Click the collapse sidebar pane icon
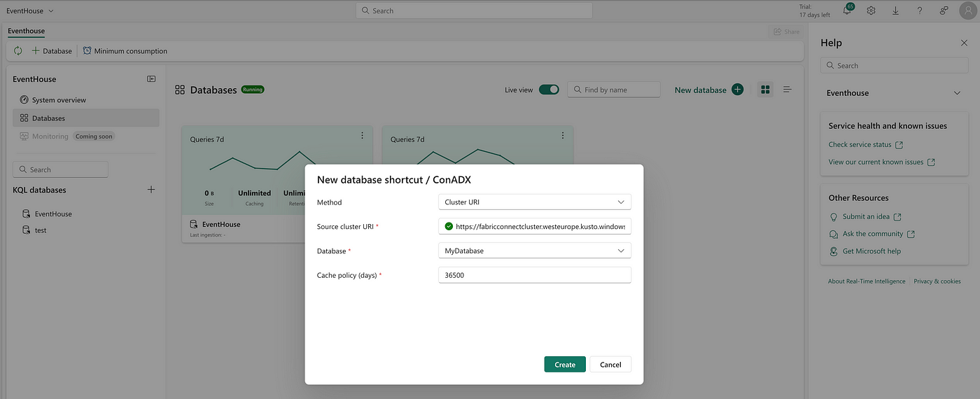This screenshot has width=980, height=399. coord(151,79)
